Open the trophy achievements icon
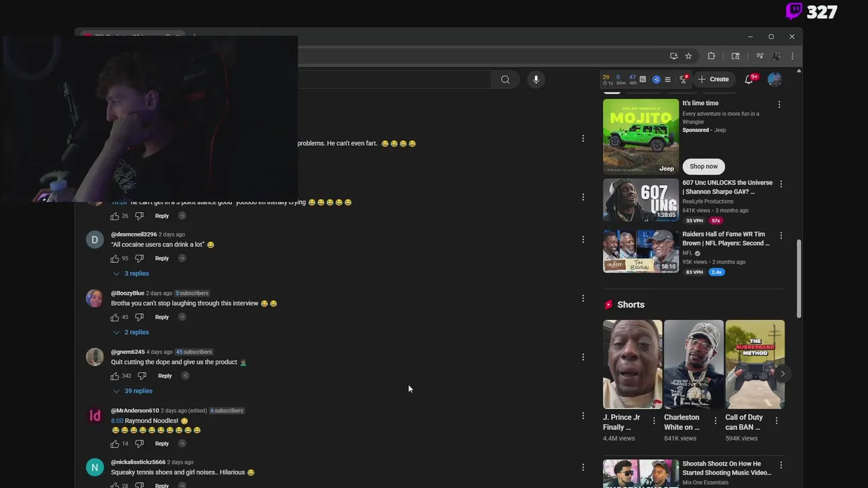This screenshot has height=488, width=868. tap(684, 79)
